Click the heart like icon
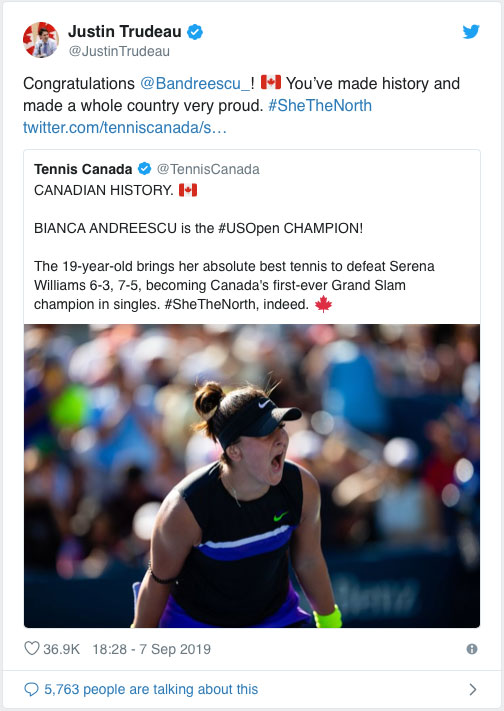The height and width of the screenshot is (711, 504). coord(31,648)
